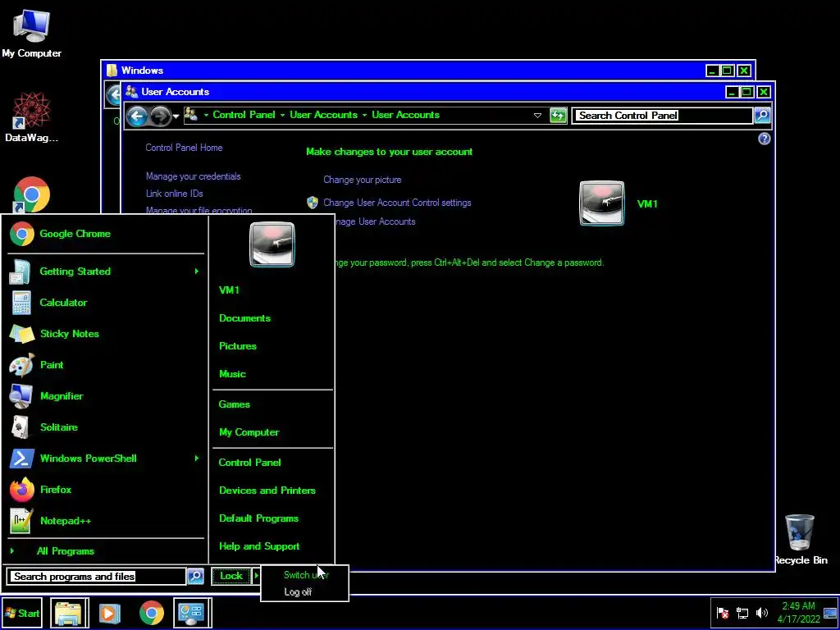Open the volume speaker tray icon

762,613
